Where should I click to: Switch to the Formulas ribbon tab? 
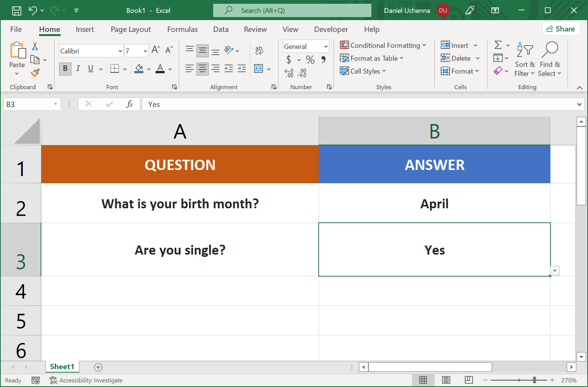pos(182,29)
